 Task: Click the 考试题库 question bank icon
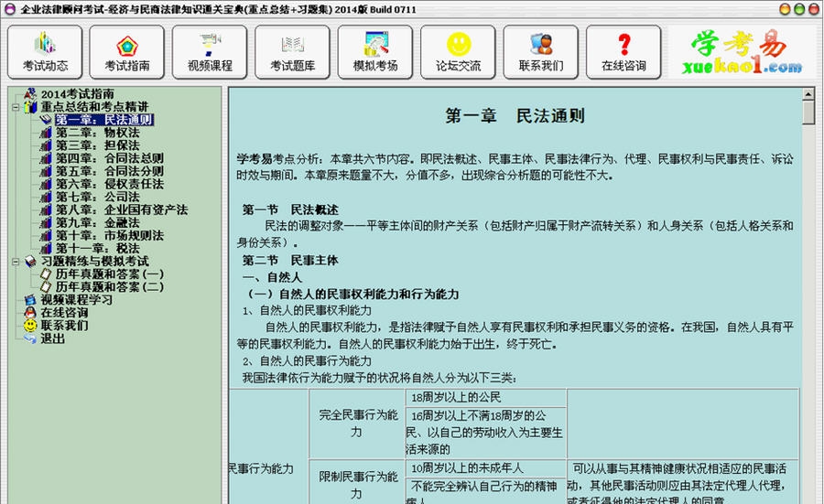click(292, 52)
